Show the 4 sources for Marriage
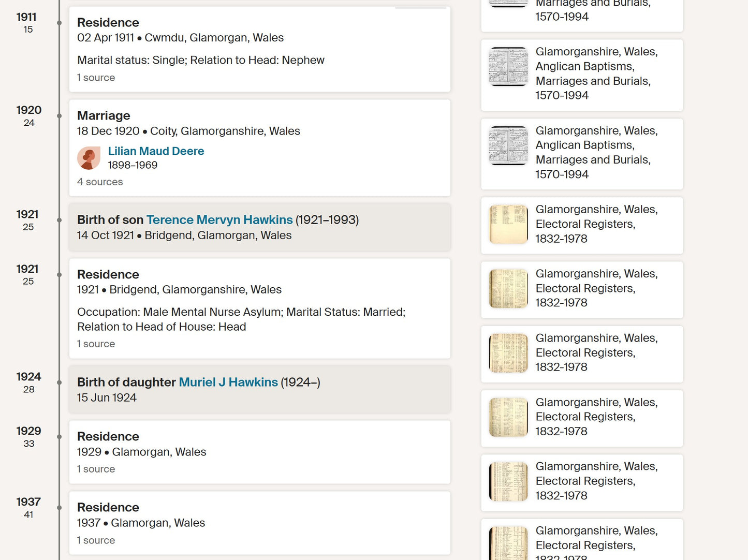 pyautogui.click(x=100, y=182)
